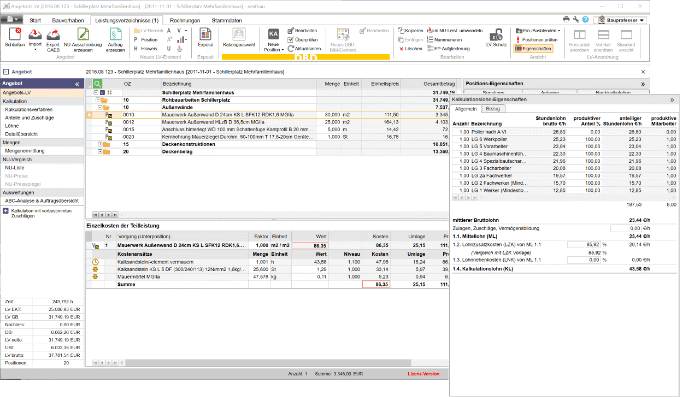Click the Auftrag erzeugen icon
This screenshot has height=397, width=680.
[115, 34]
